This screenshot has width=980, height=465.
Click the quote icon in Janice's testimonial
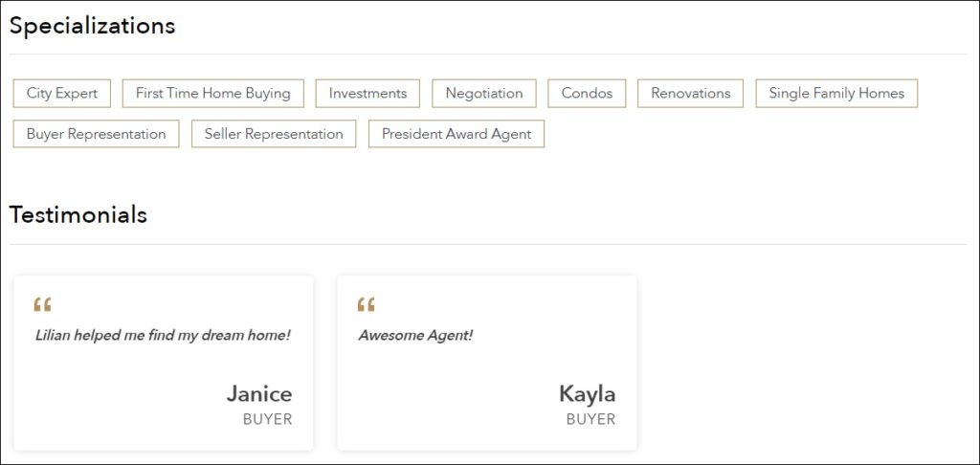pyautogui.click(x=42, y=305)
